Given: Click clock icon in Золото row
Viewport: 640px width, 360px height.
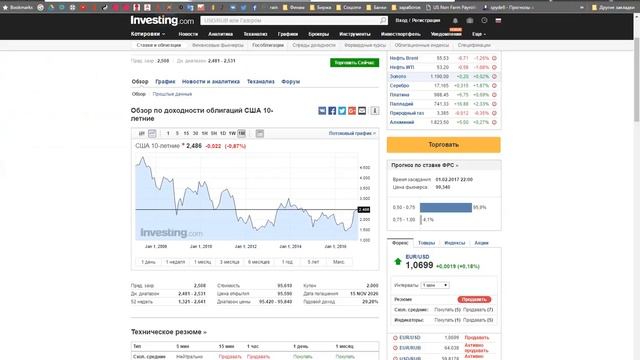Looking at the screenshot, I should coord(494,77).
